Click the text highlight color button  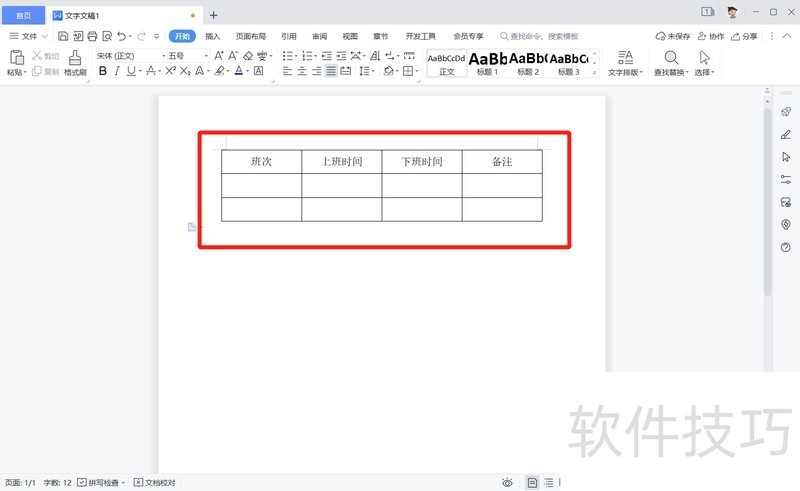point(219,71)
